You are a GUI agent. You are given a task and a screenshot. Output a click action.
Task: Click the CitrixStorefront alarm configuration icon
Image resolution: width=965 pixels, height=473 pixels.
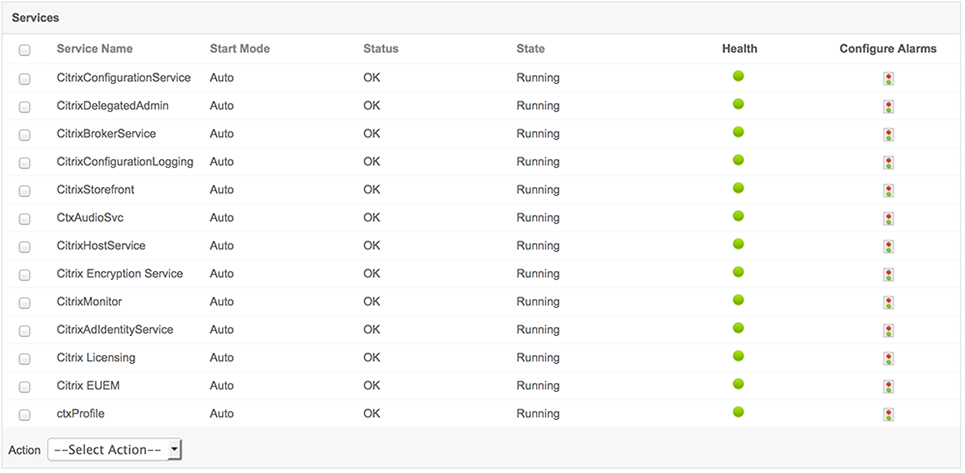(x=888, y=190)
